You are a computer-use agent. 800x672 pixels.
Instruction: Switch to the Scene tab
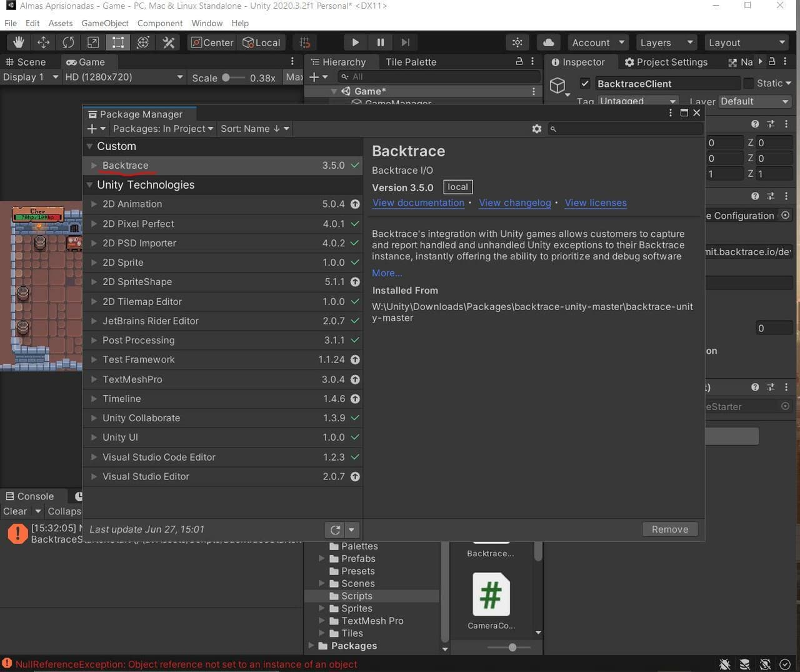tap(26, 62)
